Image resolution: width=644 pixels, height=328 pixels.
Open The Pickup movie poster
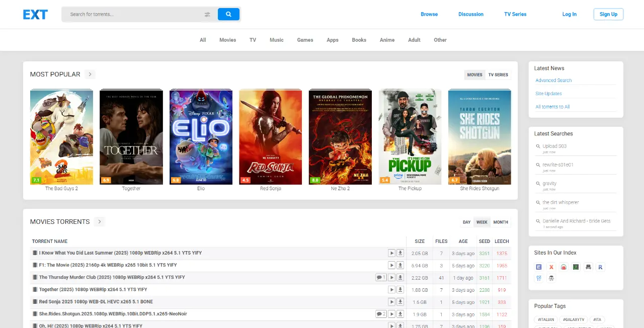(x=410, y=137)
